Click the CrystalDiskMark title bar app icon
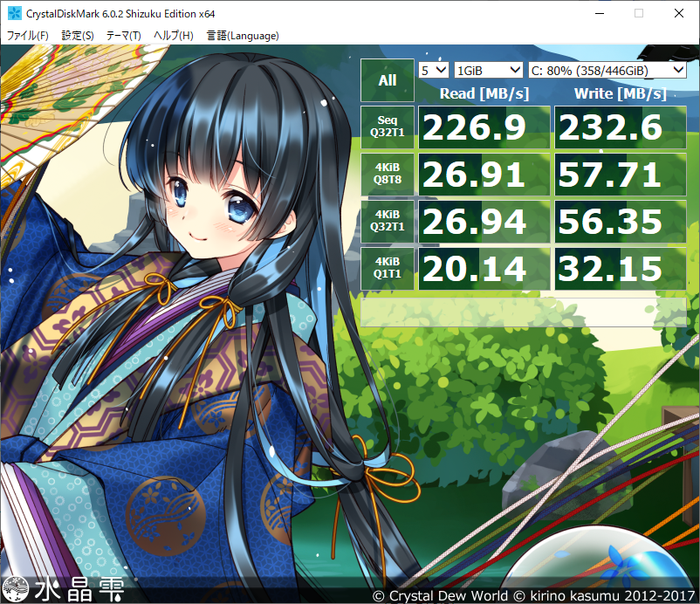The width and height of the screenshot is (700, 604). (x=14, y=14)
